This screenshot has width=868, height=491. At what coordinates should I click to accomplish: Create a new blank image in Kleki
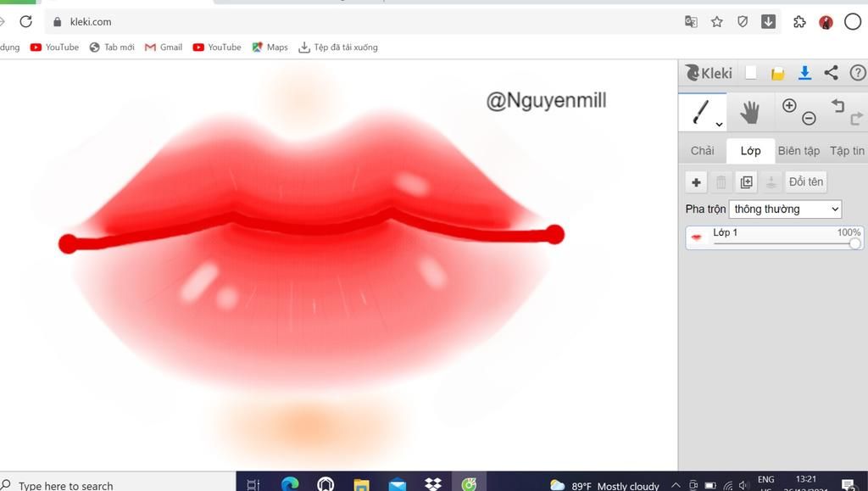(751, 73)
